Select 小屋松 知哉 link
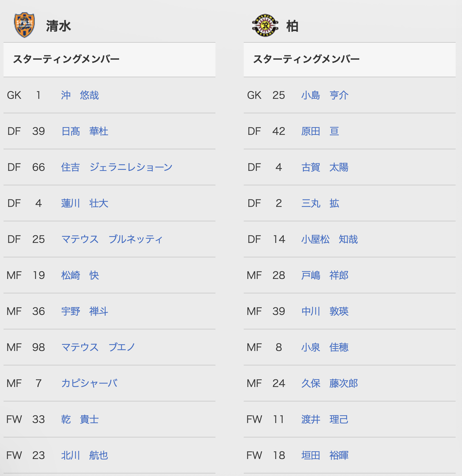 tap(330, 239)
